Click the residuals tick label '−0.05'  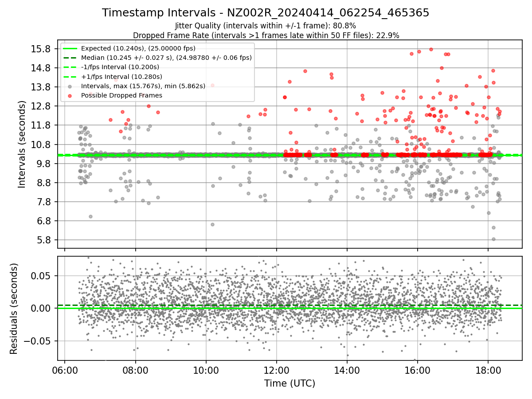coord(37,341)
